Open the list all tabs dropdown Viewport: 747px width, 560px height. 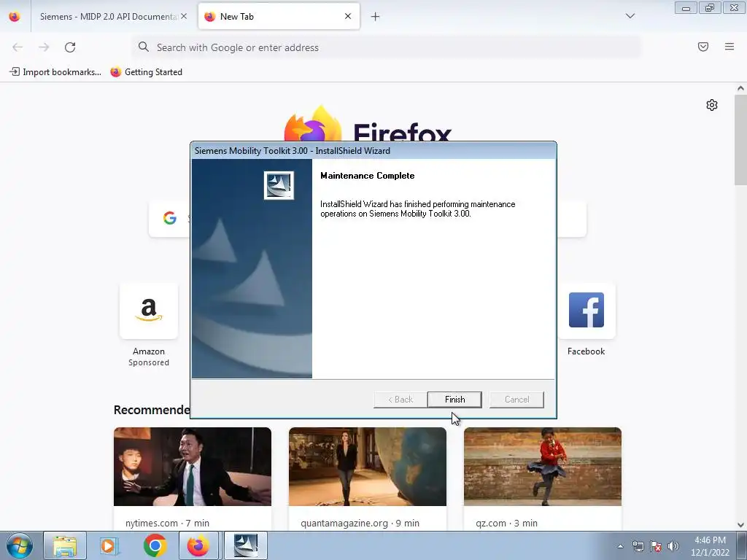point(630,16)
